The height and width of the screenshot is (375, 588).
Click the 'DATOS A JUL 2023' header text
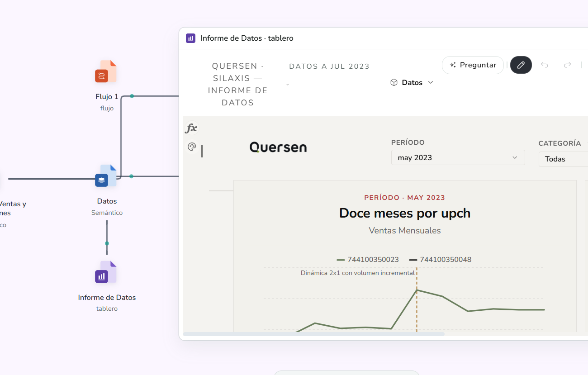click(x=329, y=66)
